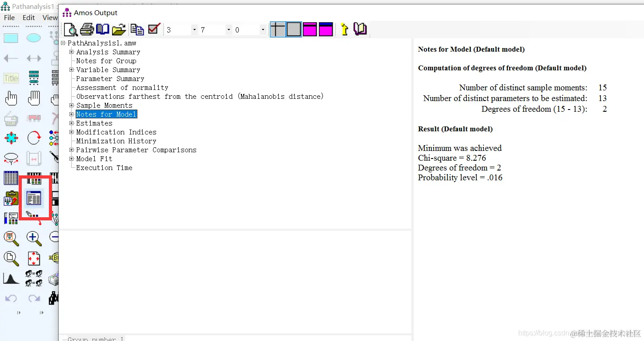644x341 pixels.
Task: Open the View menu
Action: 50,18
